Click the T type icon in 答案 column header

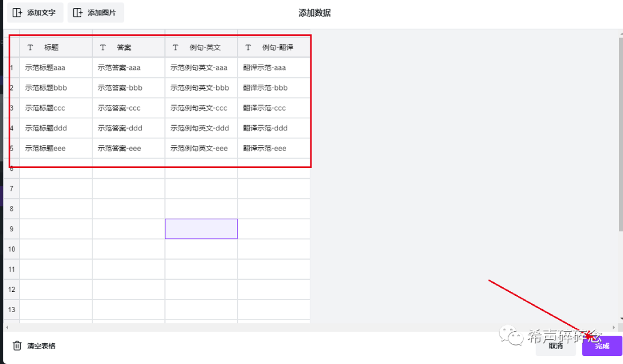point(102,47)
